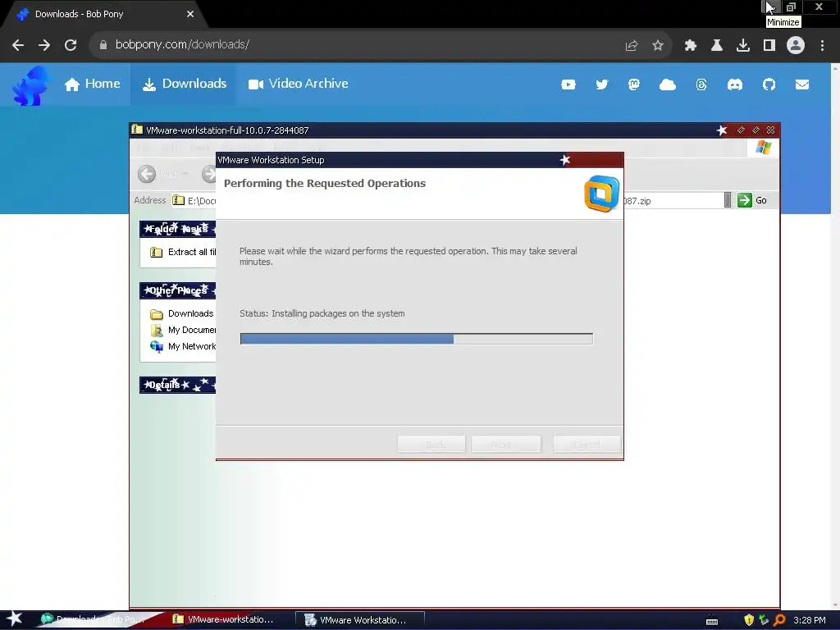
Task: Click the safely remove hardware tray icon
Action: (x=764, y=620)
